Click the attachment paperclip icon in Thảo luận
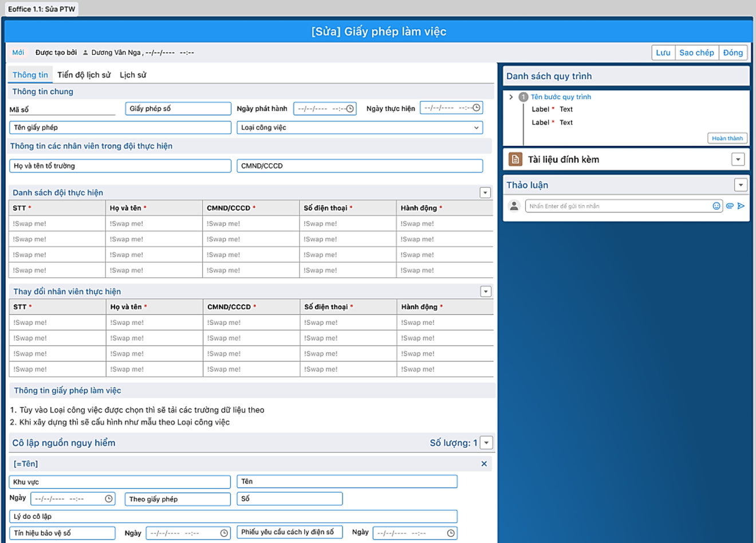This screenshot has height=543, width=756. [730, 206]
